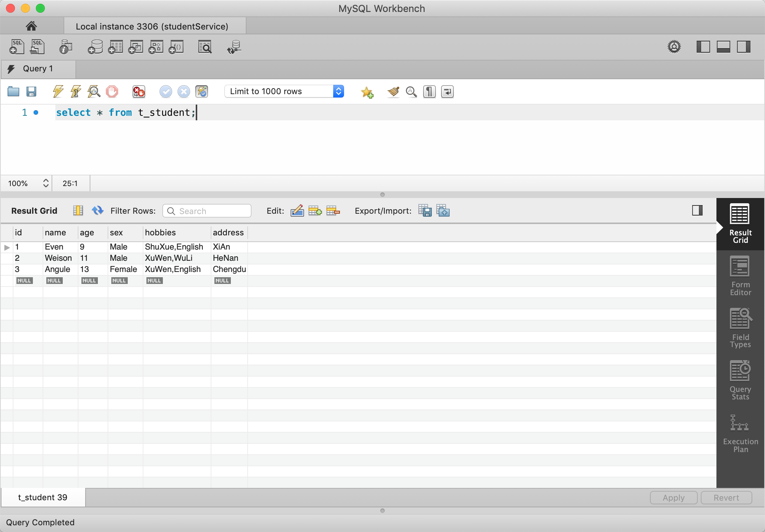Select the t_student 39 result tab
Image resolution: width=765 pixels, height=532 pixels.
coord(43,497)
